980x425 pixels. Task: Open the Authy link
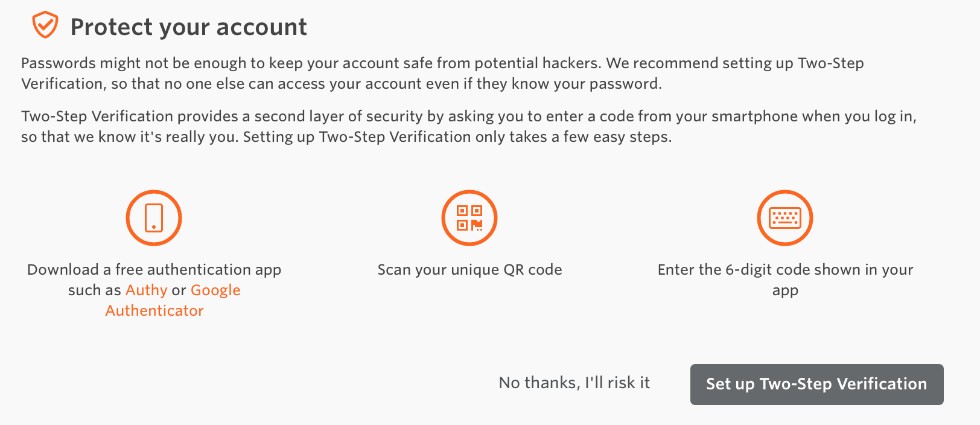pyautogui.click(x=146, y=290)
